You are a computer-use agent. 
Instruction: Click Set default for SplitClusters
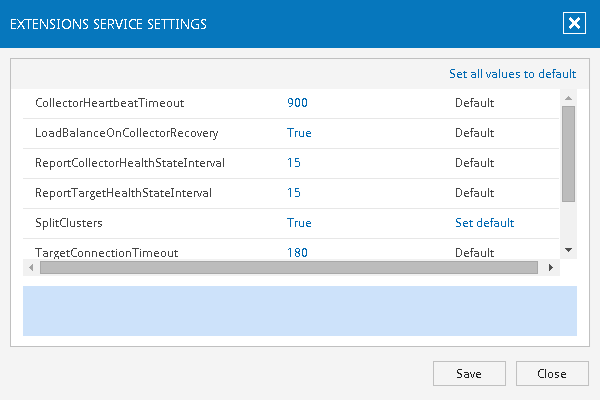tap(484, 223)
